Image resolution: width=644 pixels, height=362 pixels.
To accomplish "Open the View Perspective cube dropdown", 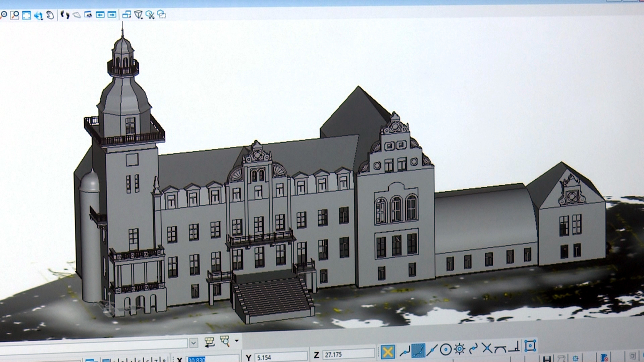I will coord(138,14).
